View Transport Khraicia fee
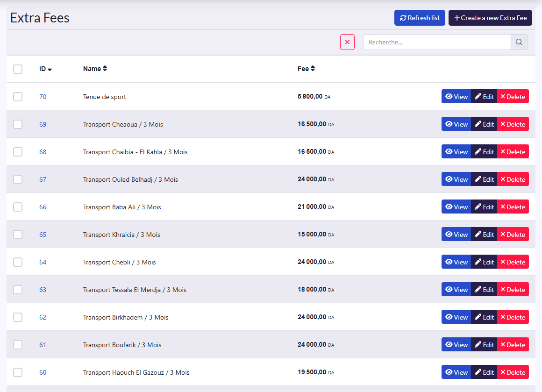This screenshot has width=542, height=392. 456,235
